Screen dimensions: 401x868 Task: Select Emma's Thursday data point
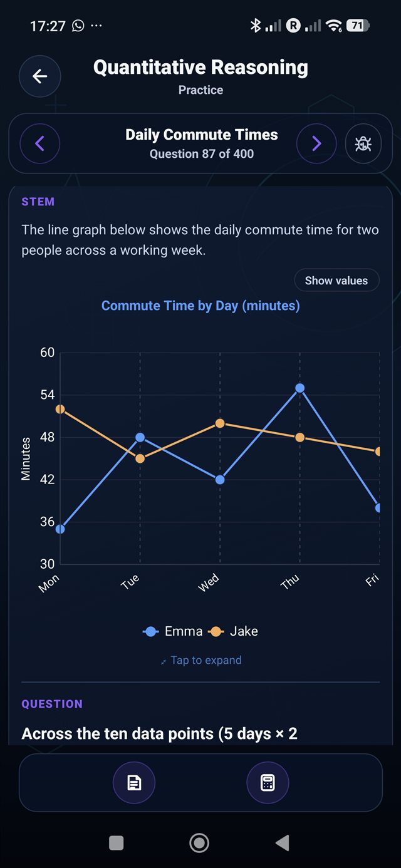tap(299, 388)
